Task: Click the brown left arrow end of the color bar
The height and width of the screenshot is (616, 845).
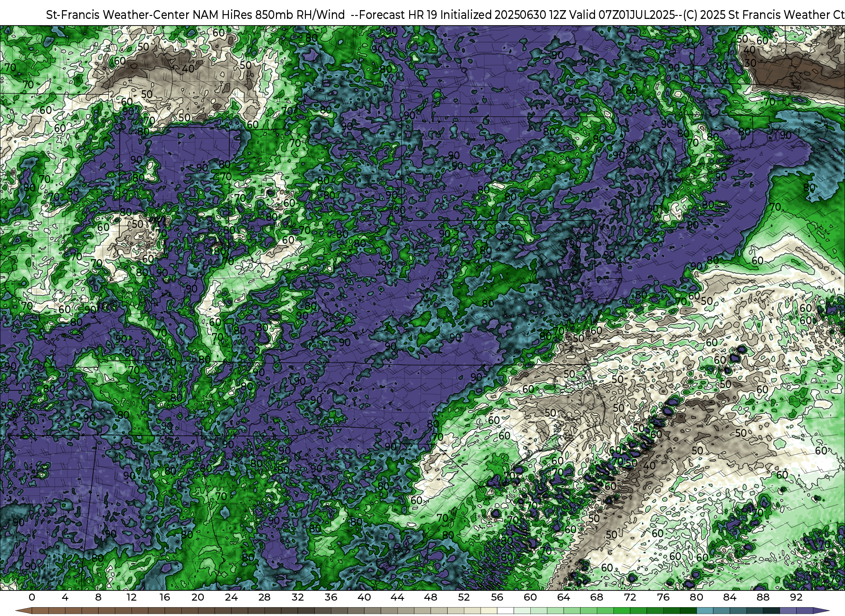Action: tap(23, 611)
